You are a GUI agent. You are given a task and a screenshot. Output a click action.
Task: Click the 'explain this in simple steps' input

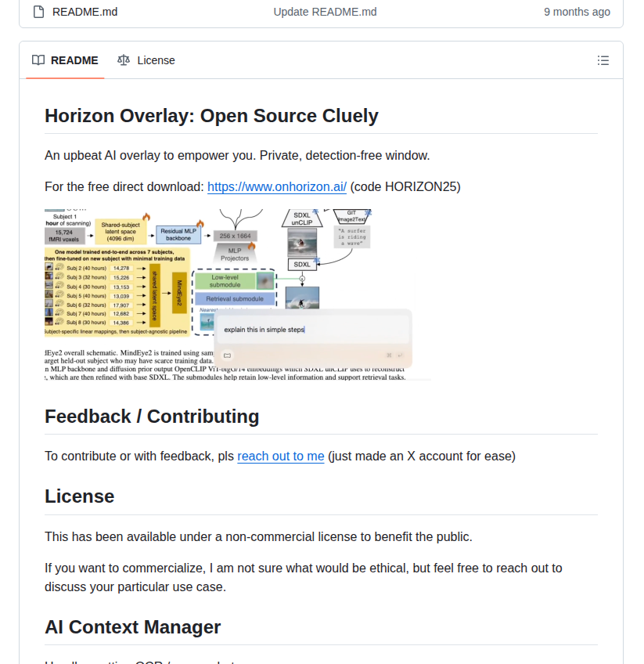pos(312,330)
